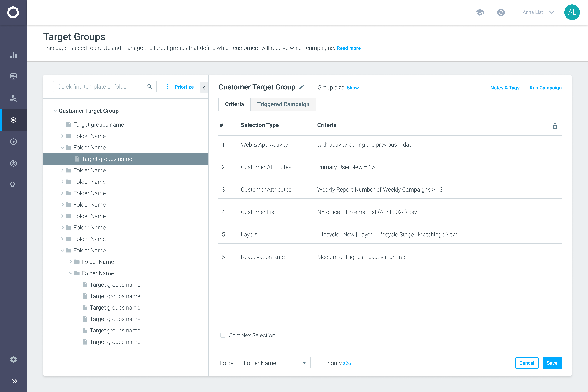Click the Cancel button
588x392 pixels.
coord(527,363)
